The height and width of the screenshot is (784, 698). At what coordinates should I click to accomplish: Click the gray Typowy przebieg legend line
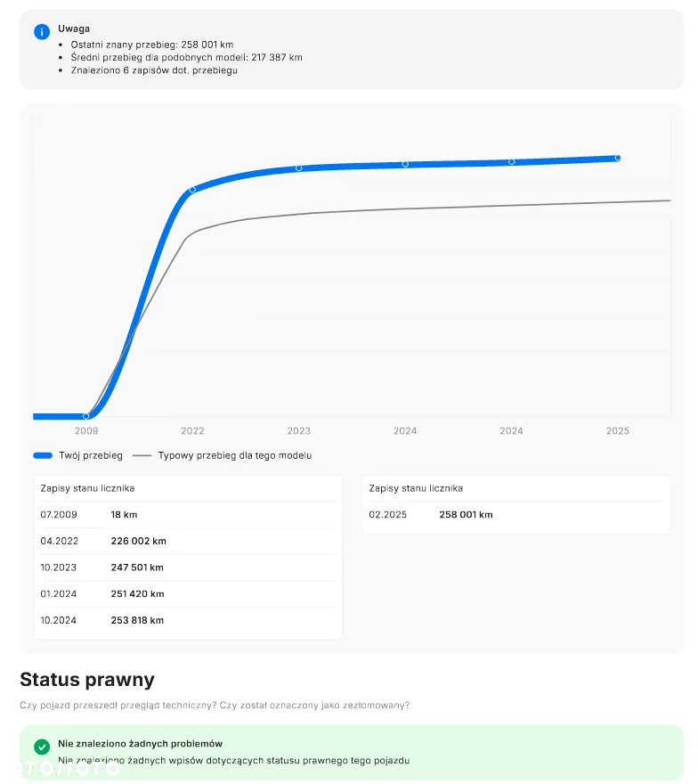(x=142, y=455)
